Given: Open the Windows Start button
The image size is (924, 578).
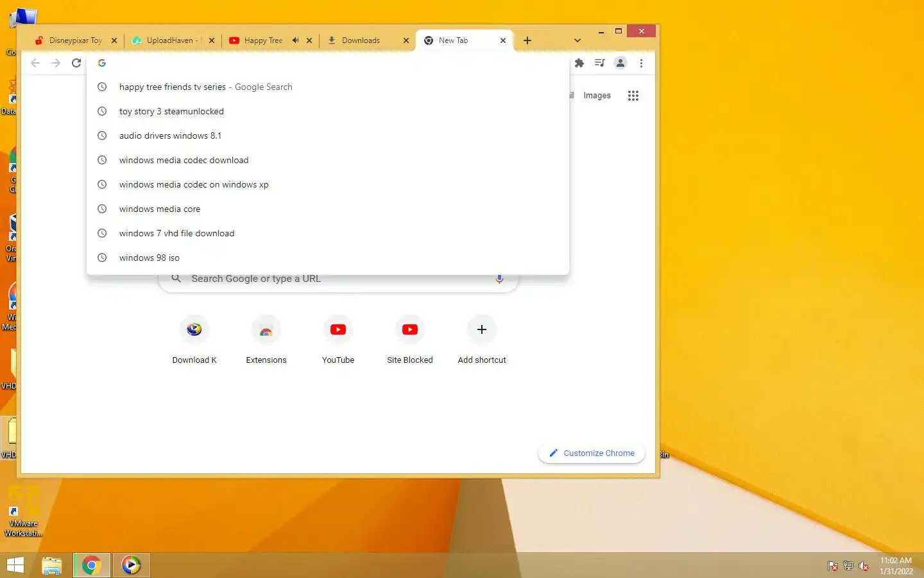Looking at the screenshot, I should [x=15, y=565].
